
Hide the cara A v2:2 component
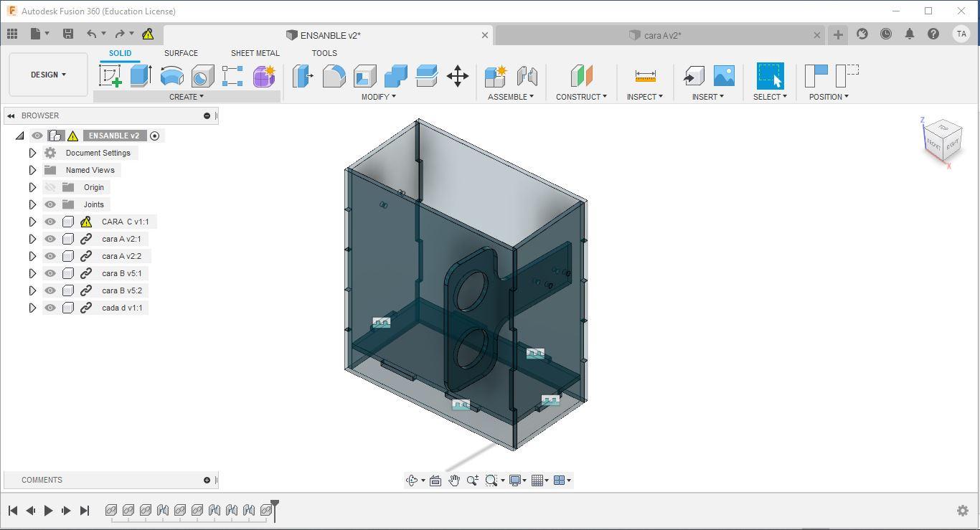(50, 256)
